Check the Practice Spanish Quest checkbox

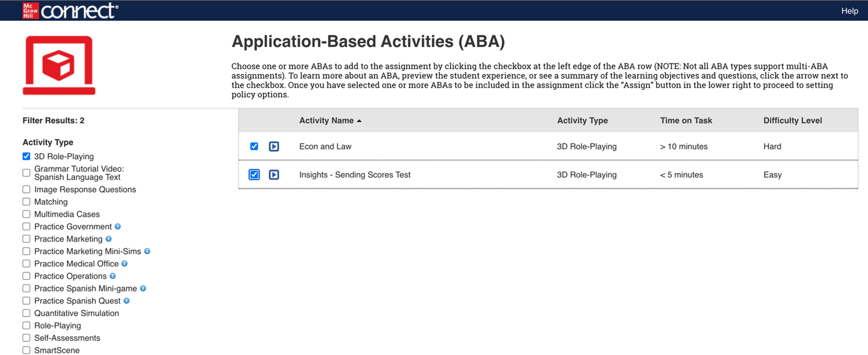(x=26, y=301)
